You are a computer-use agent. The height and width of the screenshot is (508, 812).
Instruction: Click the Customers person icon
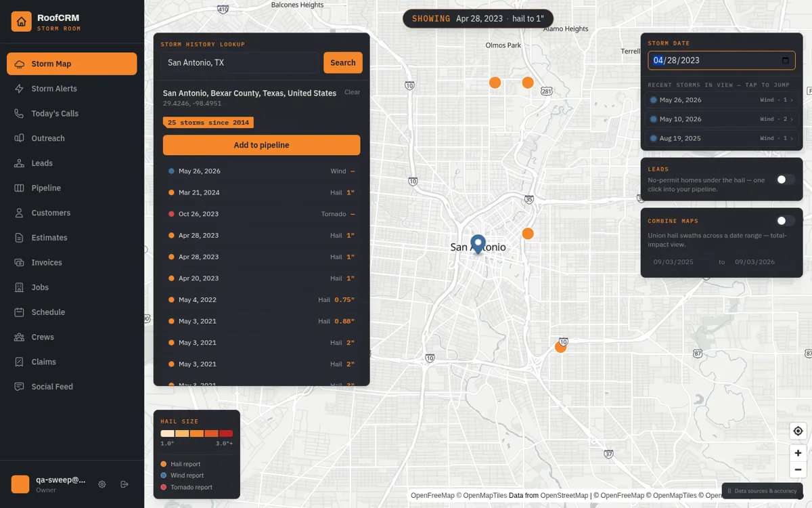[19, 213]
